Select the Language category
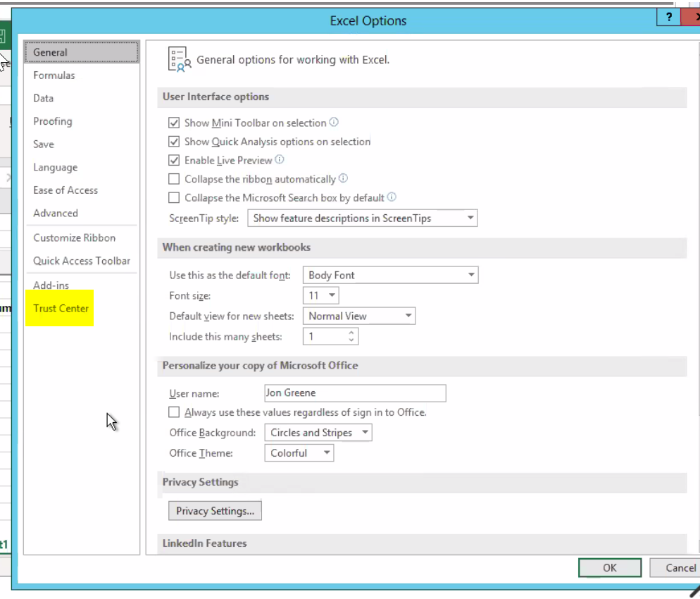 (x=82, y=168)
